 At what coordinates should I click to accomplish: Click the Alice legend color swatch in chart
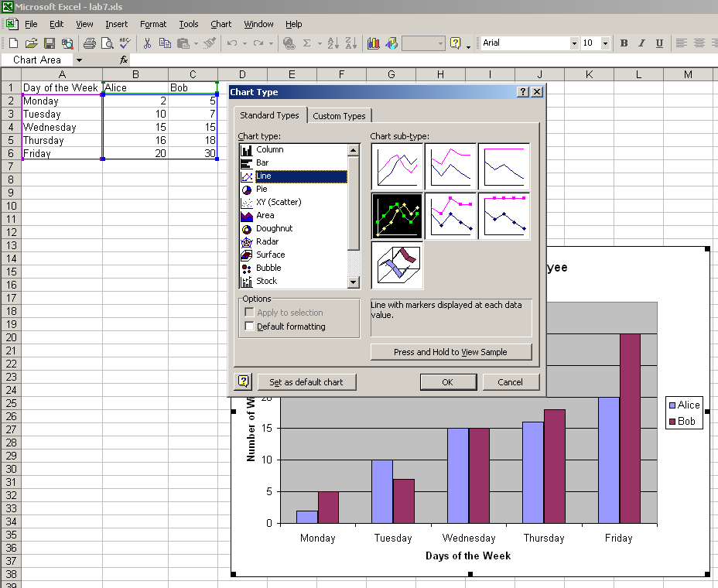[x=672, y=405]
